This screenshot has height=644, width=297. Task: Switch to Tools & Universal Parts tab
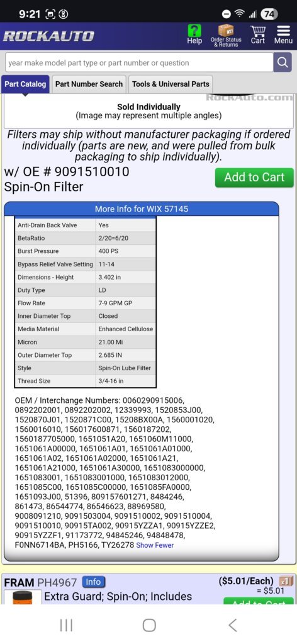171,84
